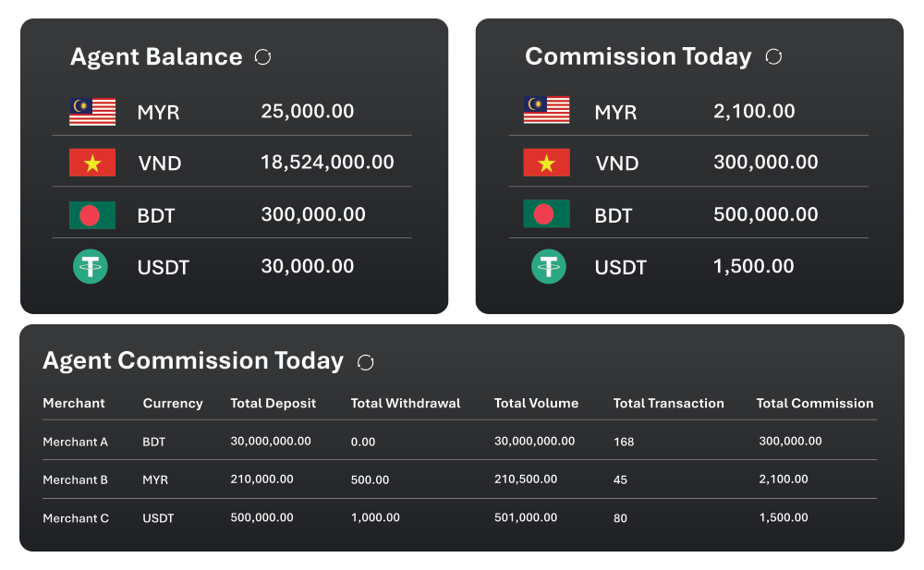Click the Tether icon in Commission Today
This screenshot has height=570, width=924.
point(549,266)
